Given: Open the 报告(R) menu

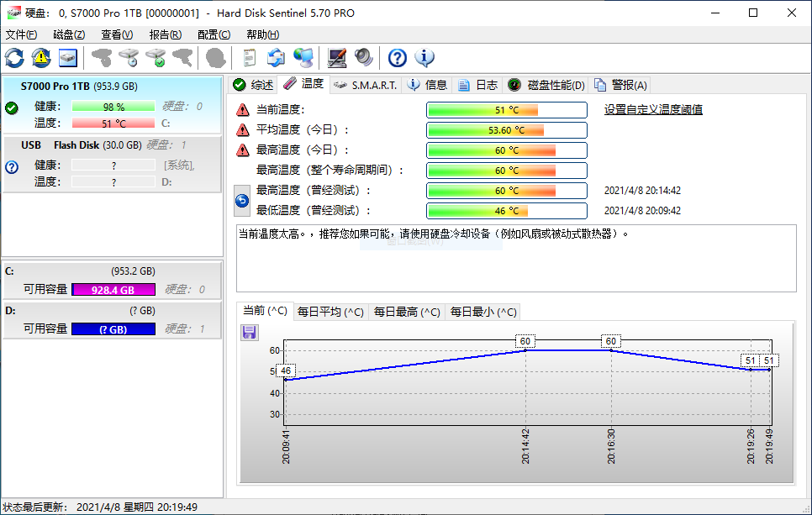Looking at the screenshot, I should [166, 34].
